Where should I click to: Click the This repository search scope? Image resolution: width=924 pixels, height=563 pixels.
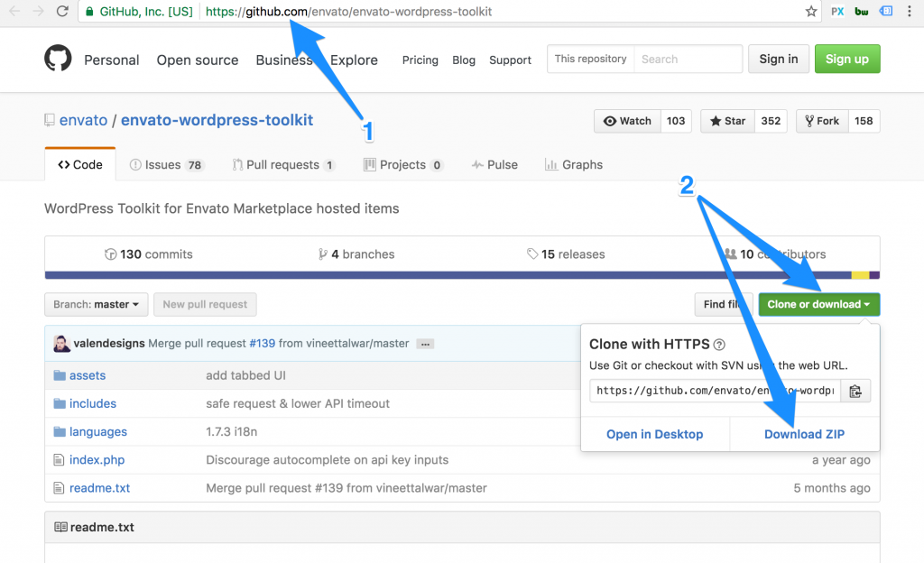(x=590, y=59)
